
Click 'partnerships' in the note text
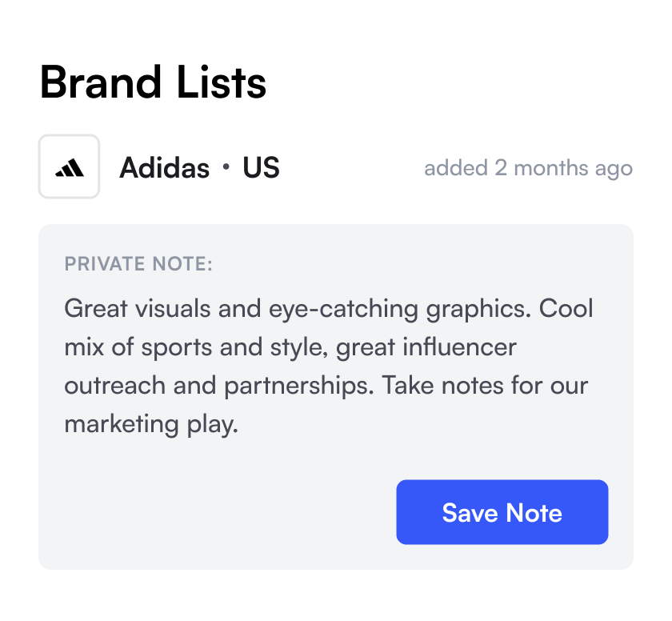coord(297,386)
